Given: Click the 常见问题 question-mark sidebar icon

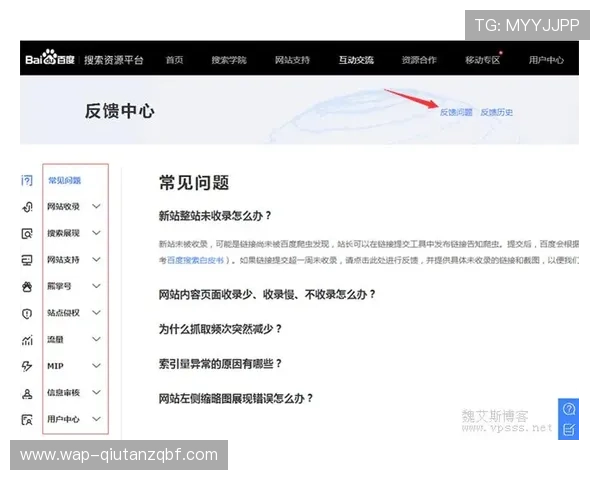Looking at the screenshot, I should tap(27, 180).
